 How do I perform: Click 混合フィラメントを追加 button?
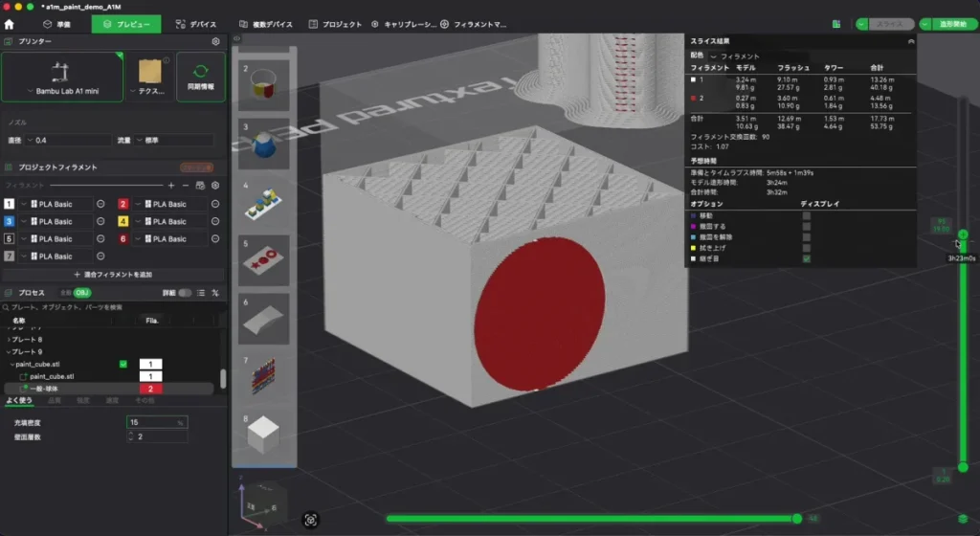[113, 275]
